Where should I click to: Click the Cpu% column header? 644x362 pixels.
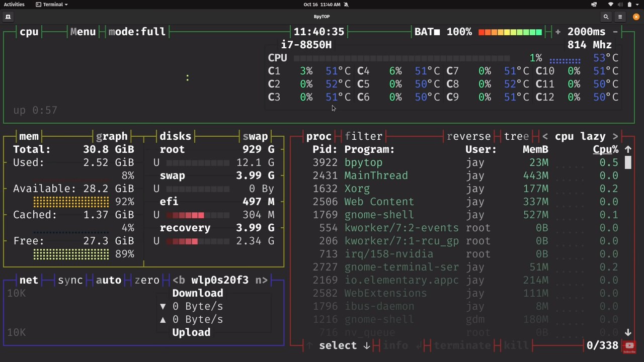(606, 149)
